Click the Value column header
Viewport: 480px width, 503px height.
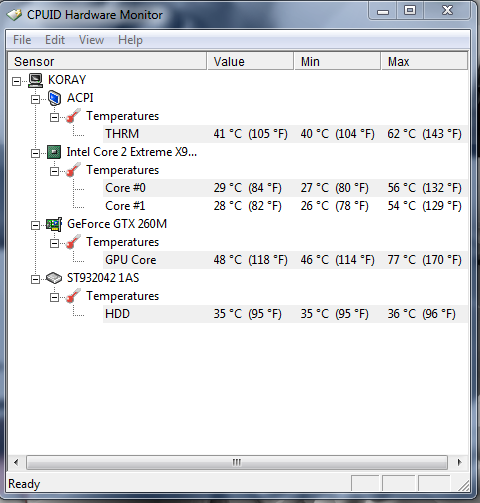pyautogui.click(x=250, y=61)
